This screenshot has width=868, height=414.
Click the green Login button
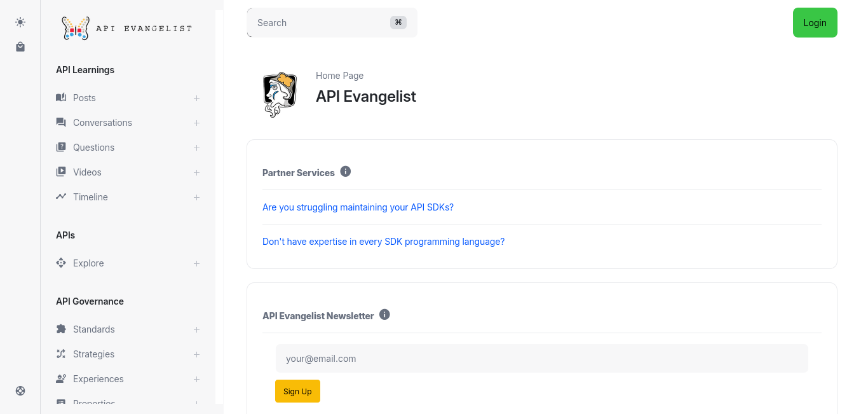click(x=815, y=23)
